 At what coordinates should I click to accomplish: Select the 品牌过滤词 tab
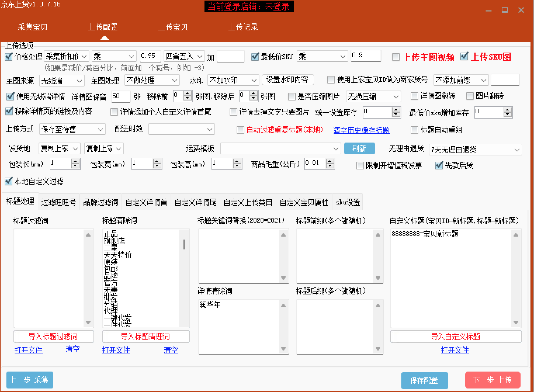(101, 202)
